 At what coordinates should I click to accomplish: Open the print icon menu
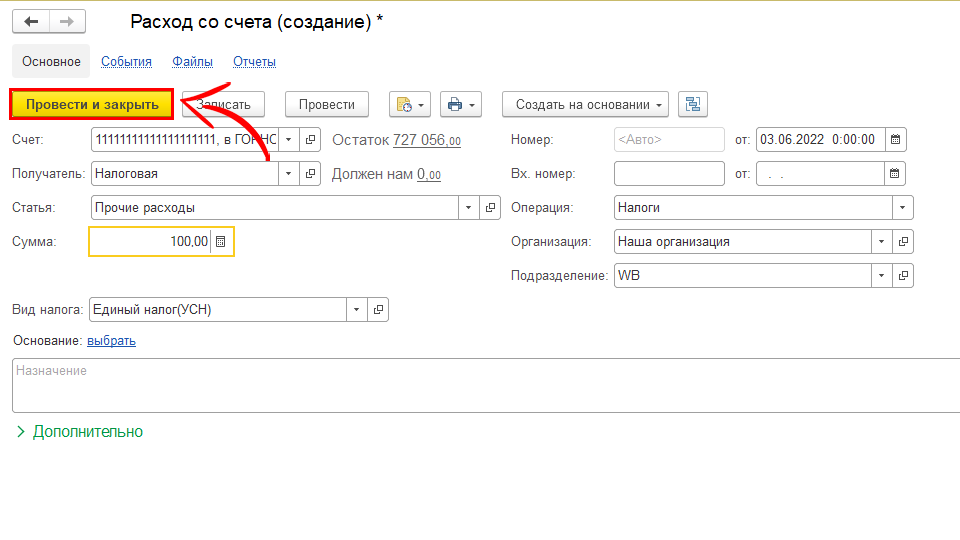point(461,104)
